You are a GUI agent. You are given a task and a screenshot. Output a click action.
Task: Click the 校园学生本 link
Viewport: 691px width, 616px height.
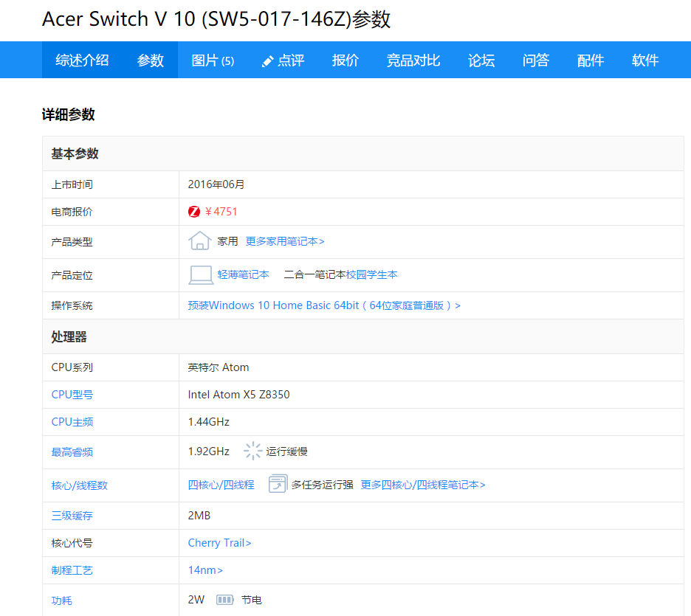(372, 274)
